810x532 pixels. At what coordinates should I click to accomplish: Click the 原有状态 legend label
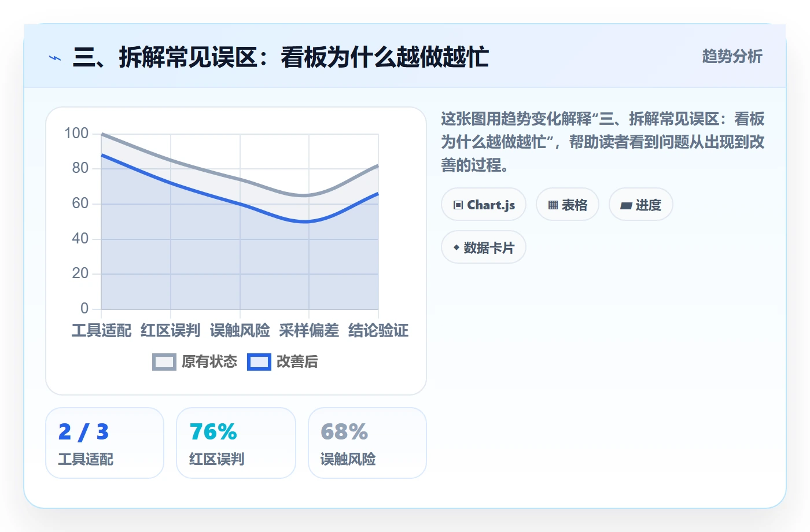click(x=209, y=362)
